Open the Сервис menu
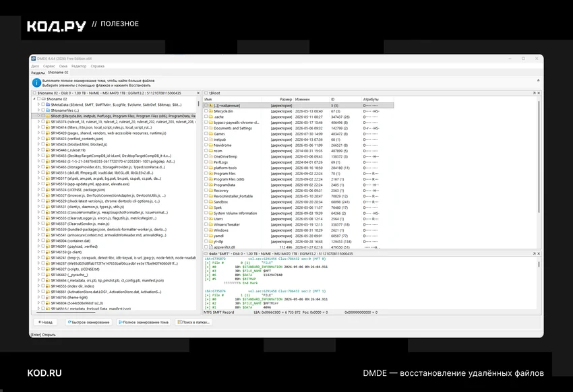 (49, 66)
